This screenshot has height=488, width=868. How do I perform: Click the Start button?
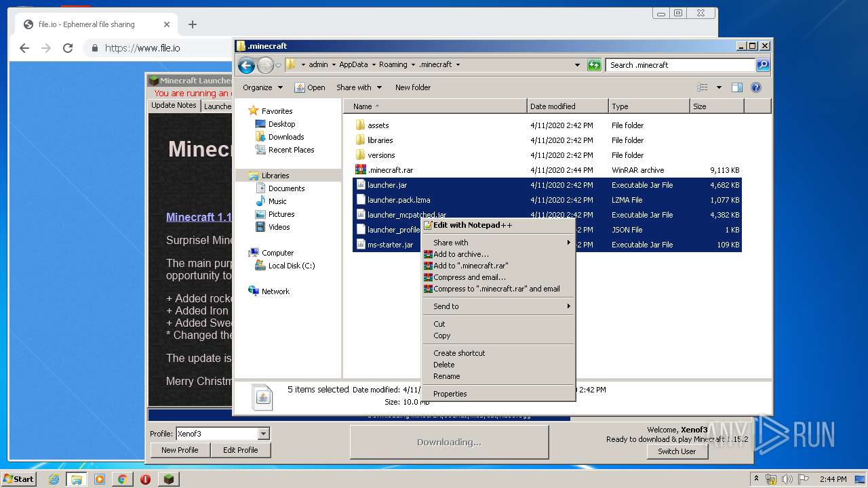click(19, 479)
